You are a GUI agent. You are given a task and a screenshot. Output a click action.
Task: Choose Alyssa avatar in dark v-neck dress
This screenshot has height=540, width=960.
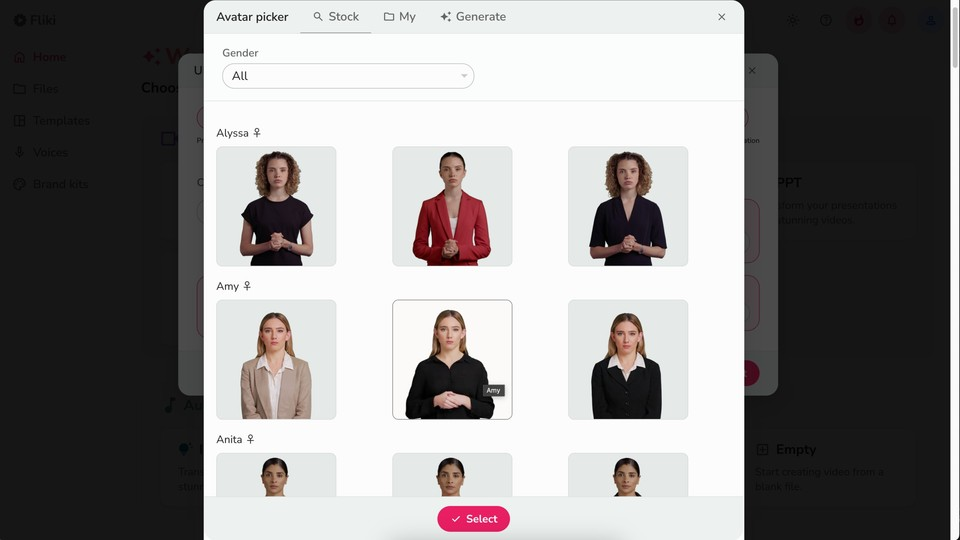[x=628, y=206]
